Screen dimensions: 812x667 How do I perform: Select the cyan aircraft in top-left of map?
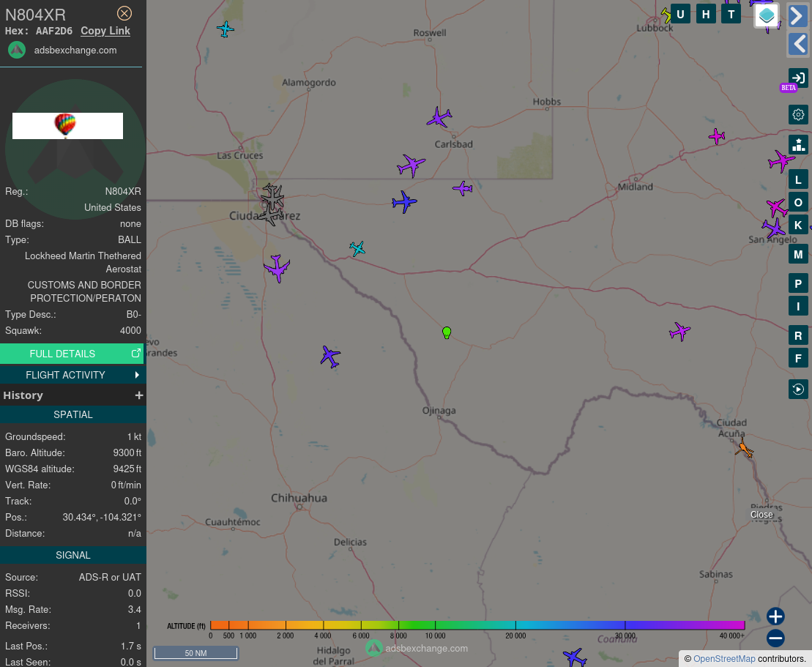coord(226,29)
